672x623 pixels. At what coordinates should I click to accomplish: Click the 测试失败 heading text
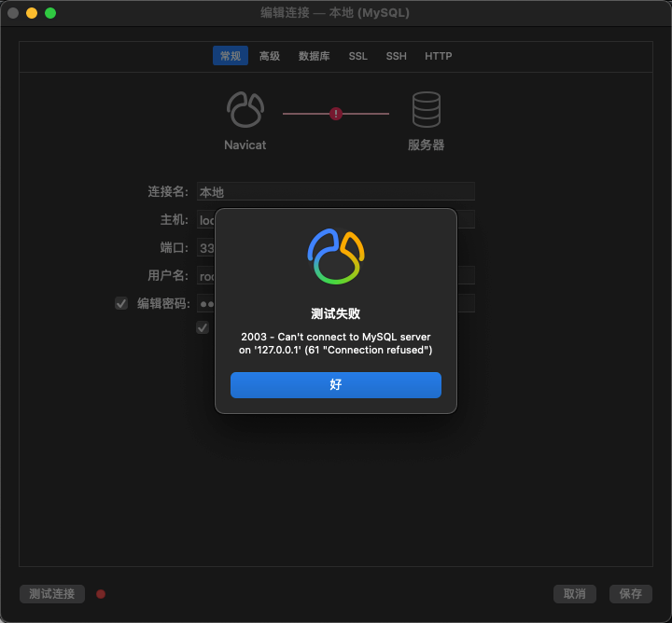click(x=336, y=313)
